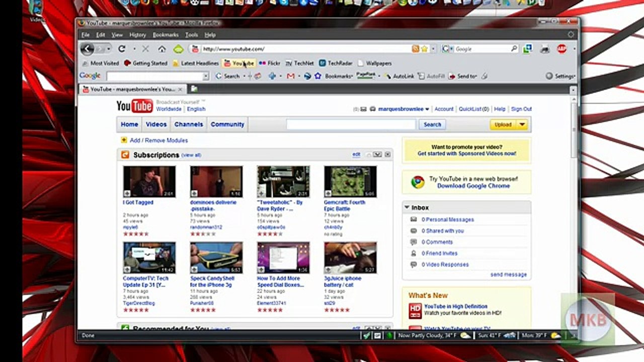Click the down arrow on the Subscriptions module header
644x362 pixels.
(378, 155)
